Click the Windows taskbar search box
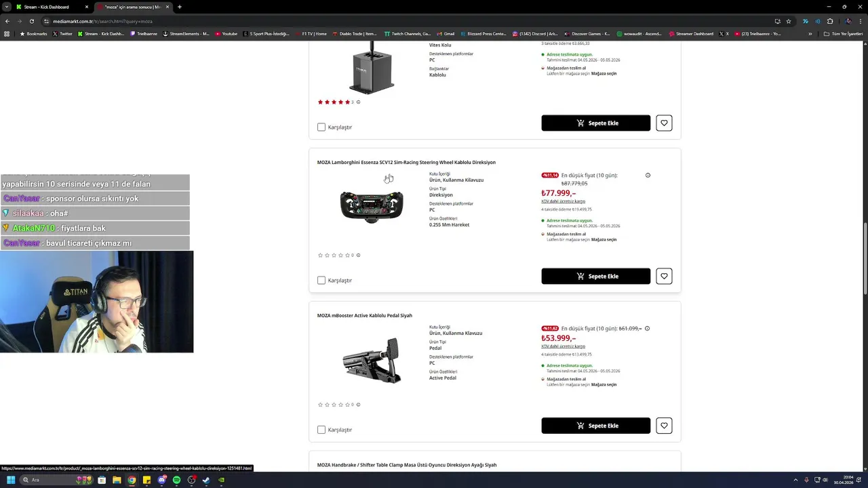This screenshot has height=488, width=868. point(57,480)
